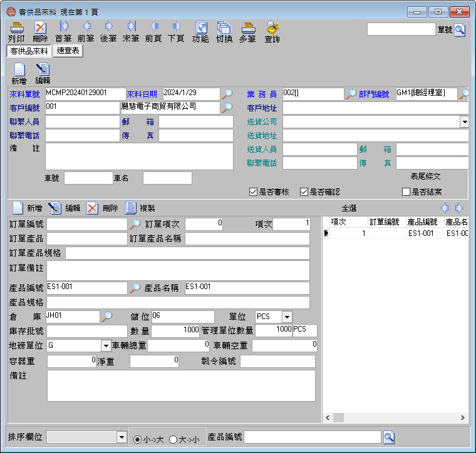Click the 表尾條文 link

point(425,176)
